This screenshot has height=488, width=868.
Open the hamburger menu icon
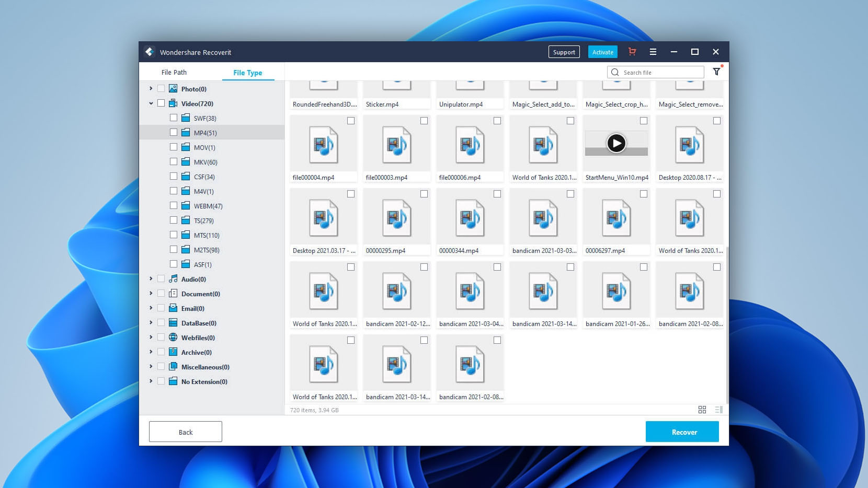click(x=653, y=52)
